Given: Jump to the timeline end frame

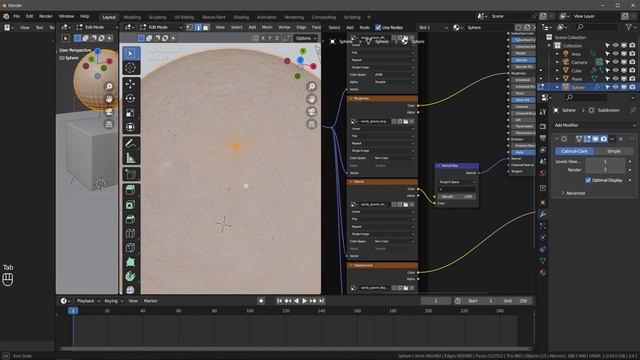Looking at the screenshot, I should tap(322, 301).
